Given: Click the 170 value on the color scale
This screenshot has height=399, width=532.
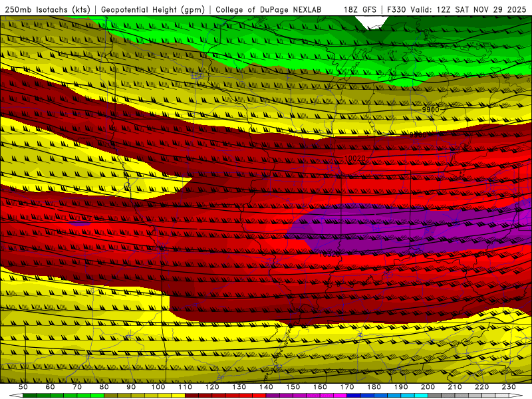Looking at the screenshot, I should point(346,387).
